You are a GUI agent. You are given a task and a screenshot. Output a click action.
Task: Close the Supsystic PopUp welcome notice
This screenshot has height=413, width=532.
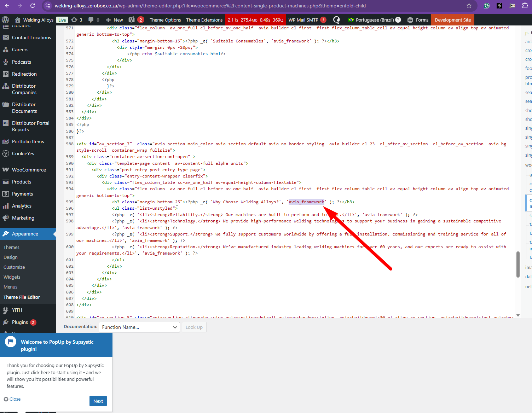(x=12, y=399)
